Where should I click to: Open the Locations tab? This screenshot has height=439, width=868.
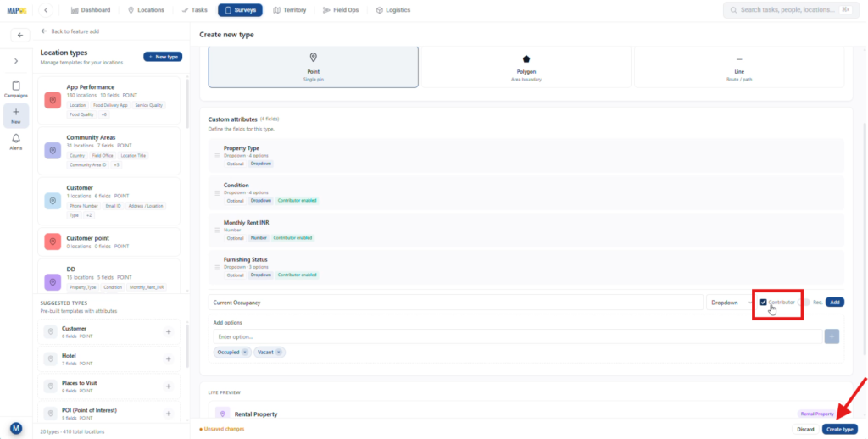point(146,10)
